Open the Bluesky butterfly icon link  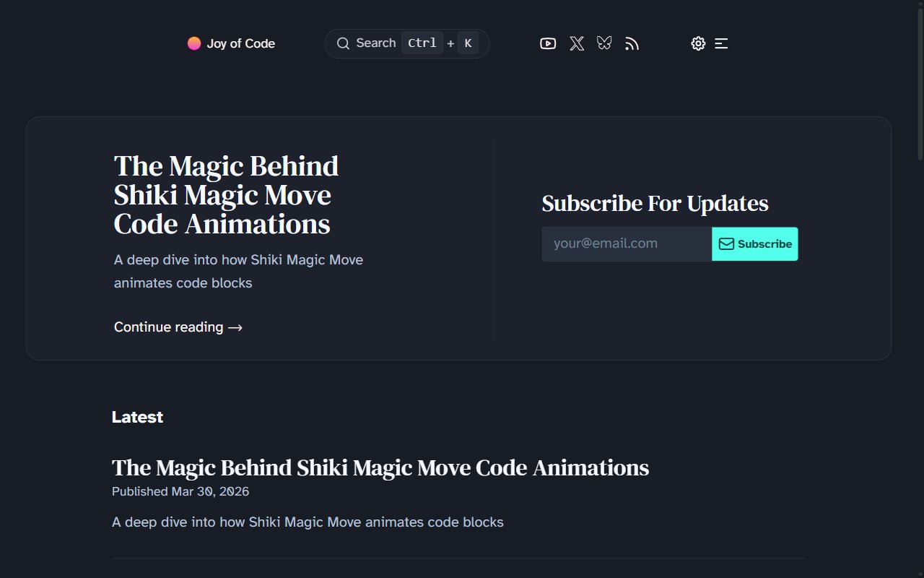[x=604, y=43]
